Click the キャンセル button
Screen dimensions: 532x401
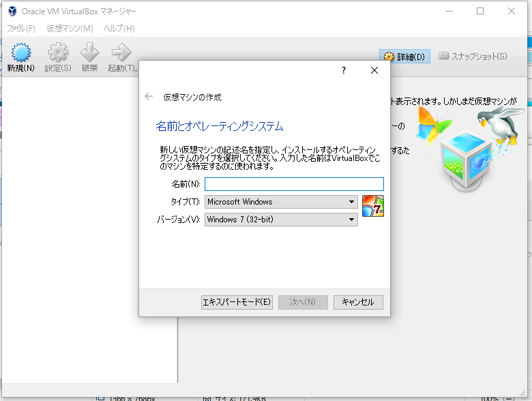tap(358, 302)
